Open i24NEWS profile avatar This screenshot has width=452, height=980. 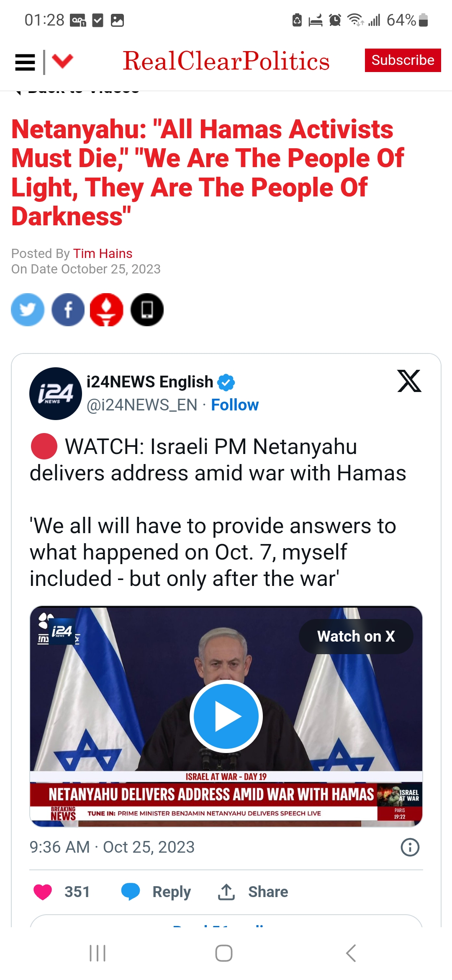pos(56,393)
